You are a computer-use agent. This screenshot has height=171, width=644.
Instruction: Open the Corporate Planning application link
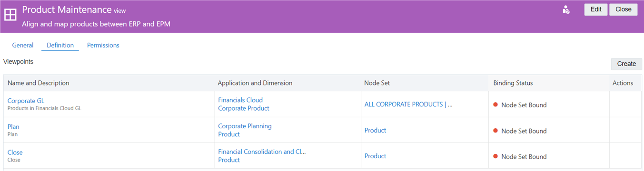coord(245,126)
